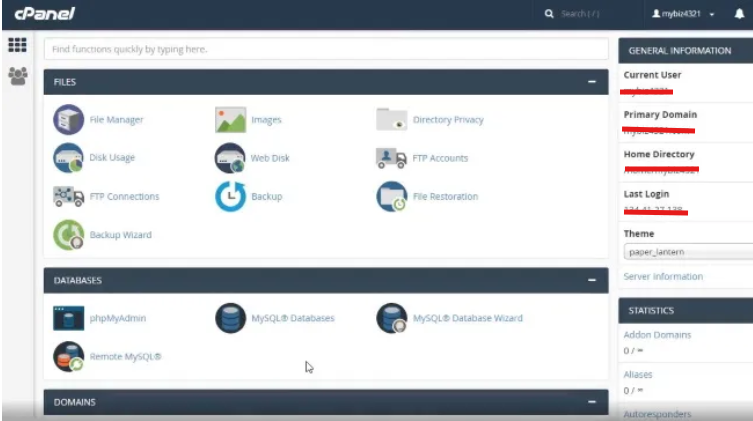Click the GENERAL INFORMATION panel header

pyautogui.click(x=686, y=50)
